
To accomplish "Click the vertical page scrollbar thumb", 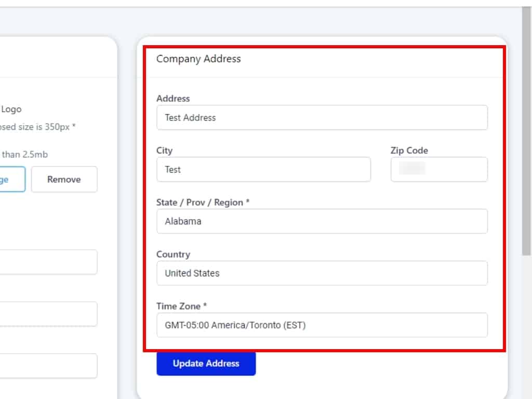I will point(526,130).
